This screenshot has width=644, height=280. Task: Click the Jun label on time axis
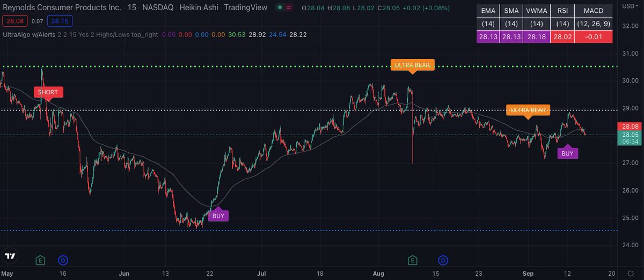coord(125,273)
